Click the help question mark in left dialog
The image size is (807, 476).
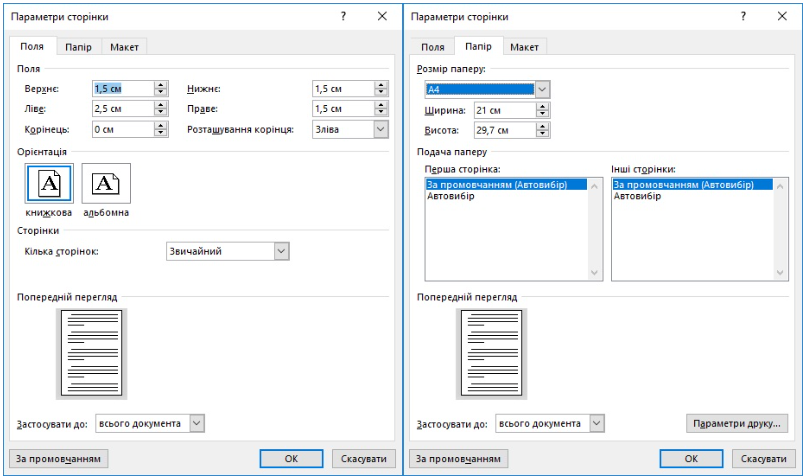pos(343,17)
